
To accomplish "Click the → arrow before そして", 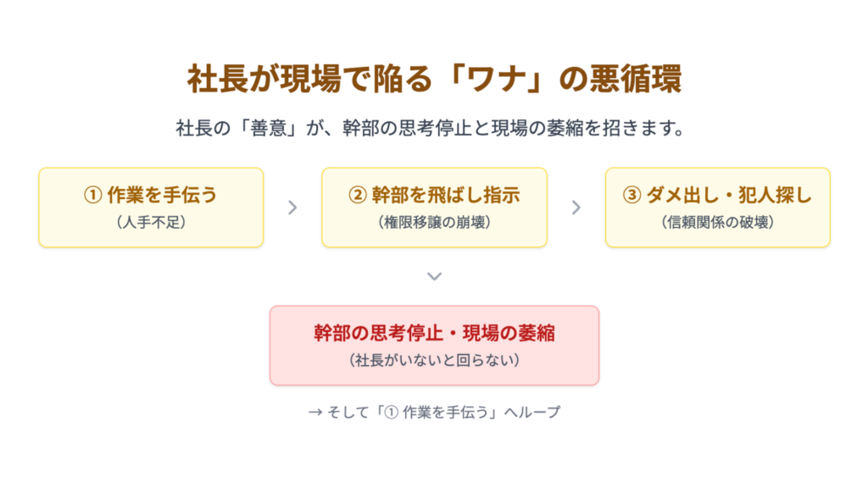I will (x=314, y=412).
